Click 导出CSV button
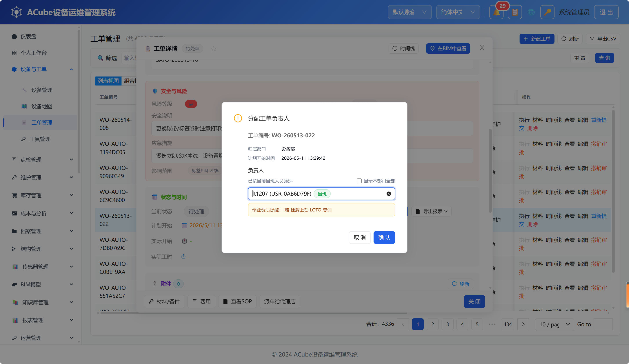 pos(603,39)
